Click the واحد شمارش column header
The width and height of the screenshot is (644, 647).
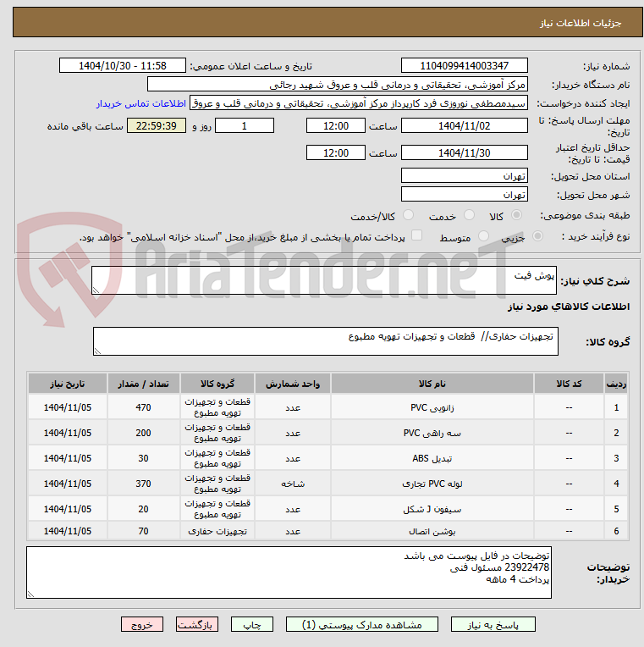[x=293, y=384]
